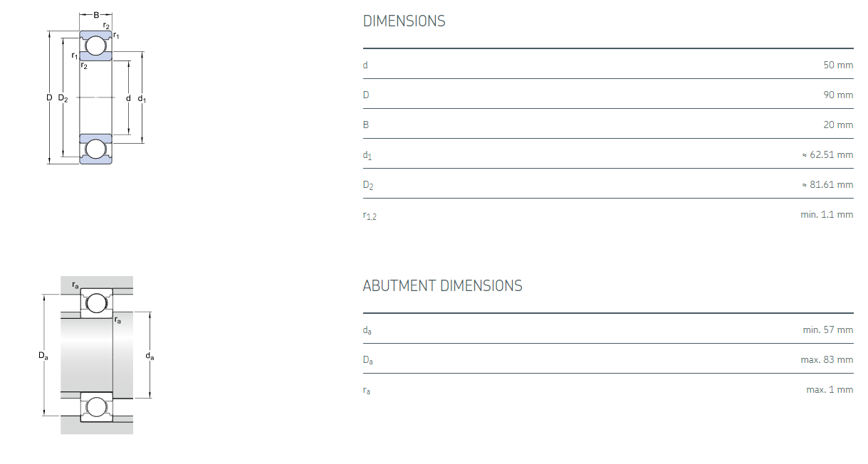868x464 pixels.
Task: Select the 90 mm outer diameter value
Action: 837,95
